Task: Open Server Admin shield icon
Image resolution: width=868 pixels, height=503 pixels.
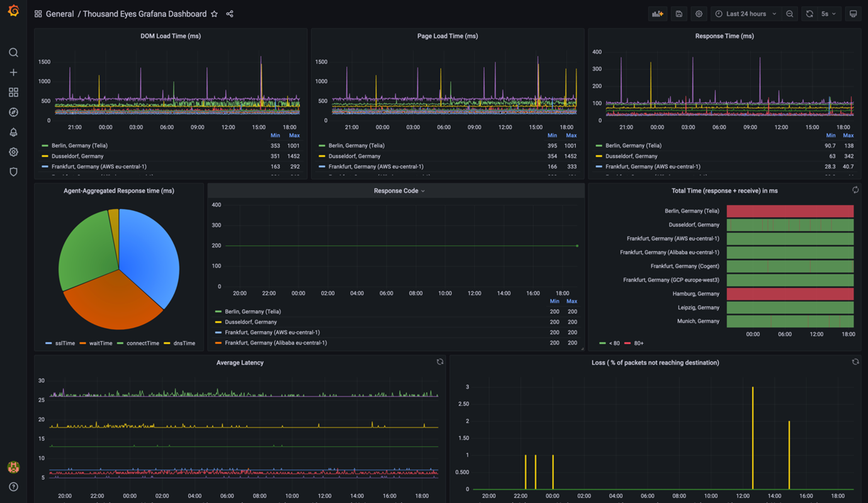Action: (x=13, y=172)
